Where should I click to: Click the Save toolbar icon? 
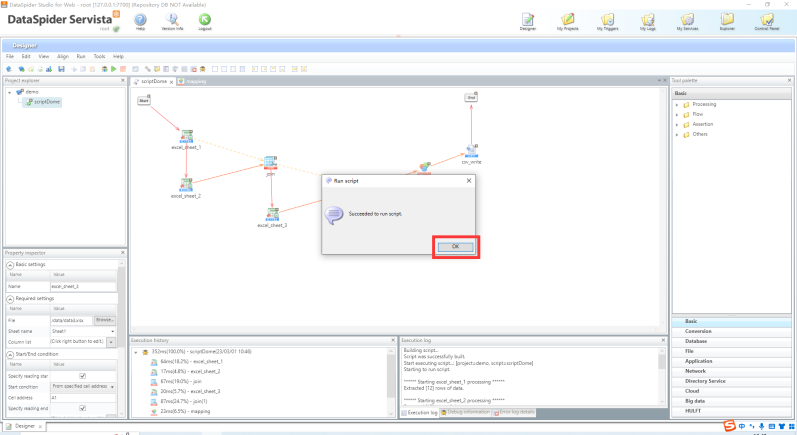pyautogui.click(x=61, y=69)
